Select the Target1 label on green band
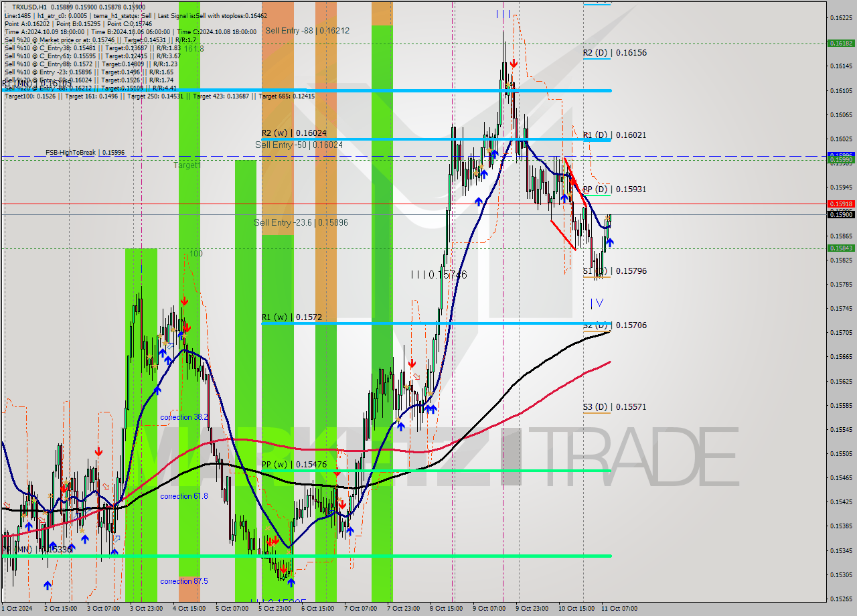 187,165
